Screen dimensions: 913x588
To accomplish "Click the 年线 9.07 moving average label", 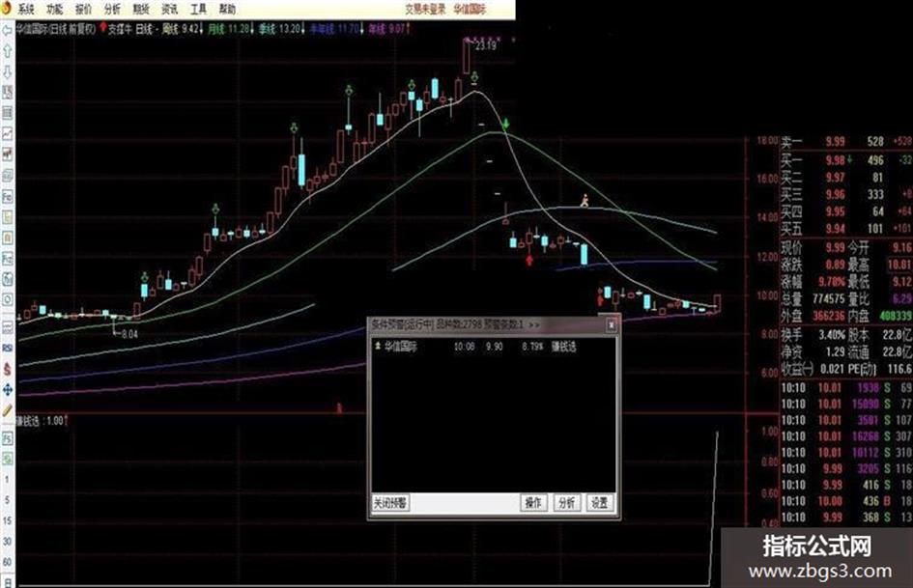I will point(389,28).
